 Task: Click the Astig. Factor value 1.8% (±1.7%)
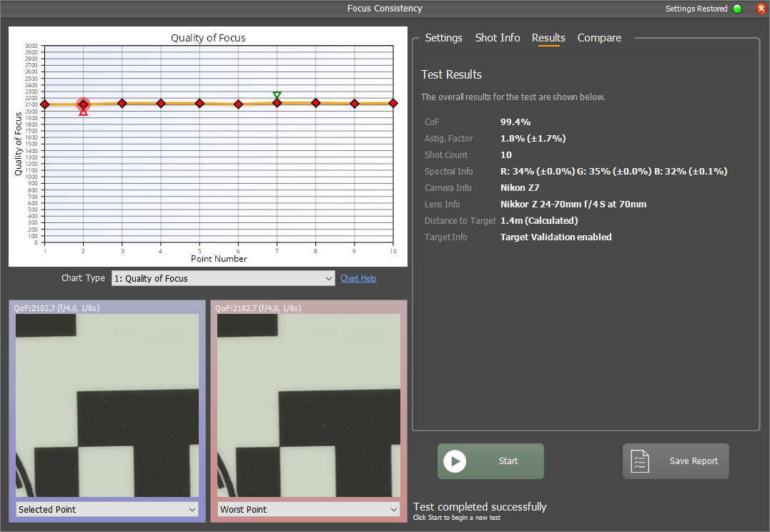point(533,139)
